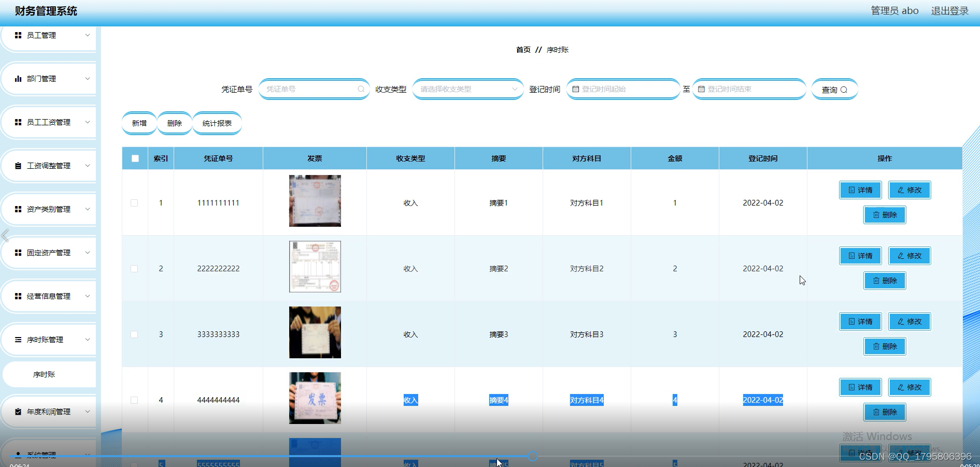Click the 员工管理 sidebar grid icon
Screen dimensions: 980x467
[18, 35]
